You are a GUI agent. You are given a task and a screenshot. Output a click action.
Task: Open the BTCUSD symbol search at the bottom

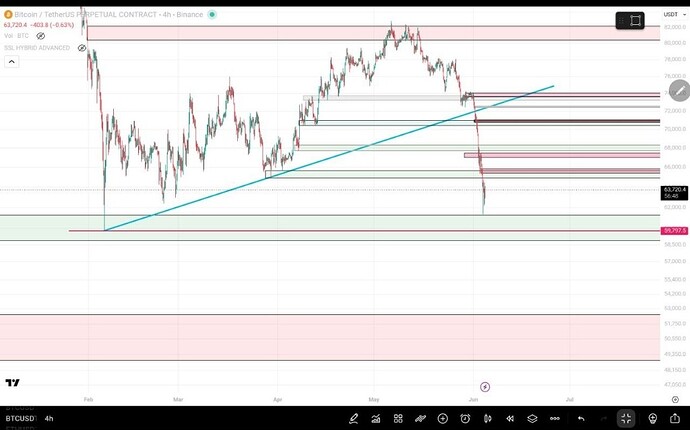click(x=20, y=419)
